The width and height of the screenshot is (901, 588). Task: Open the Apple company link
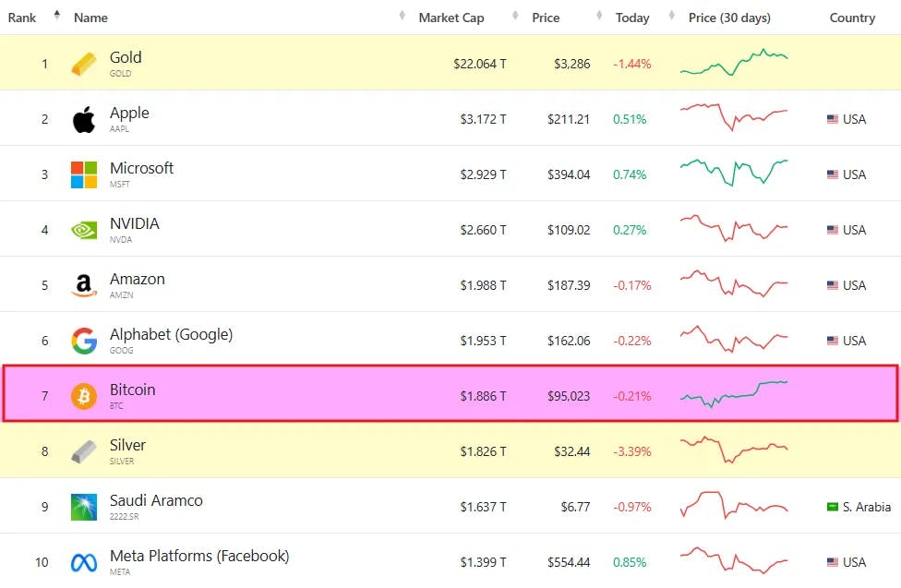point(129,114)
